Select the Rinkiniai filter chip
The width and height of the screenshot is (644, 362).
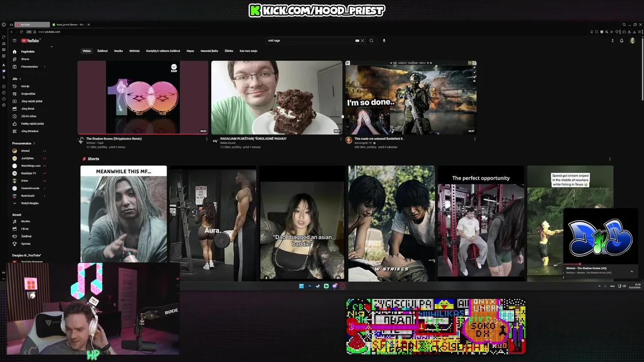coord(134,51)
